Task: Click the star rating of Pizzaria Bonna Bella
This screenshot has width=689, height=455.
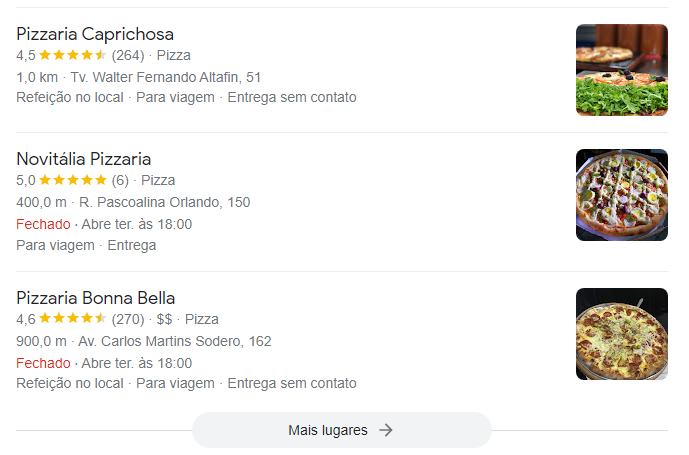Action: click(73, 319)
